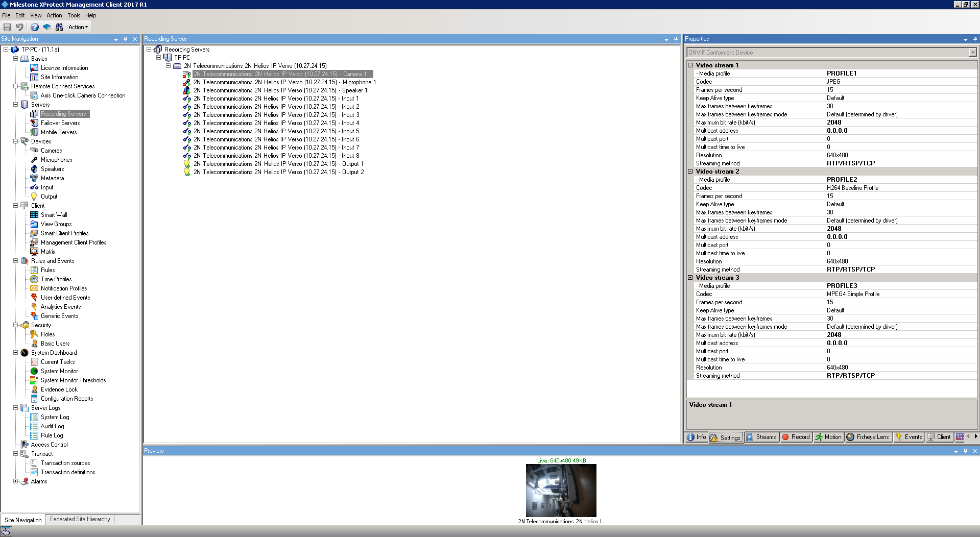Switch to the Streams tab

(761, 437)
